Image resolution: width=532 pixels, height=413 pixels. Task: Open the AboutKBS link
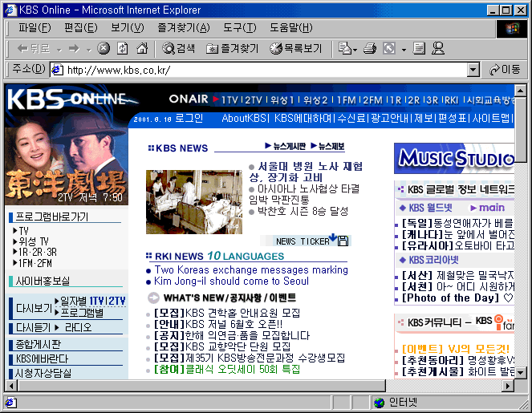coord(244,119)
